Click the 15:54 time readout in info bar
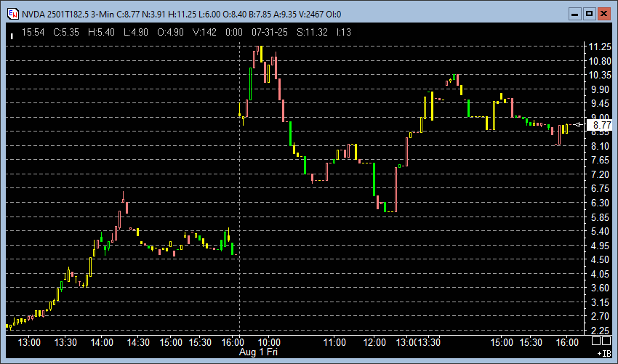The height and width of the screenshot is (364, 618). point(33,32)
